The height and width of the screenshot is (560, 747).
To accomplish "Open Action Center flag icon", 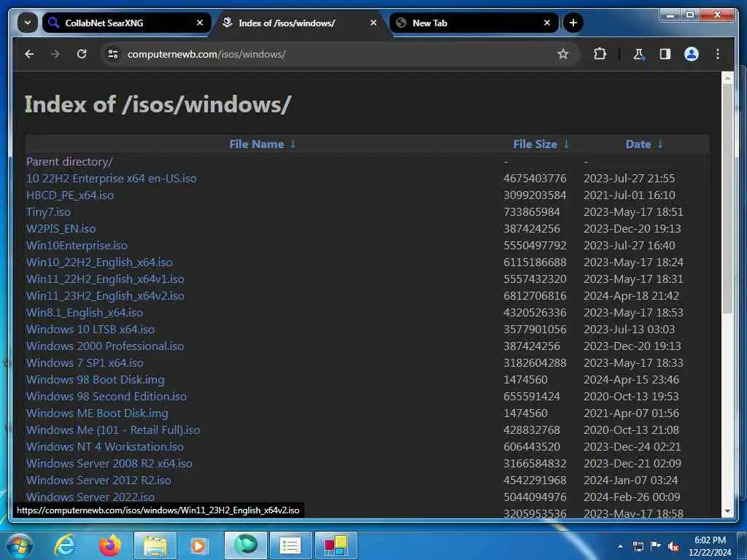I will [x=656, y=546].
